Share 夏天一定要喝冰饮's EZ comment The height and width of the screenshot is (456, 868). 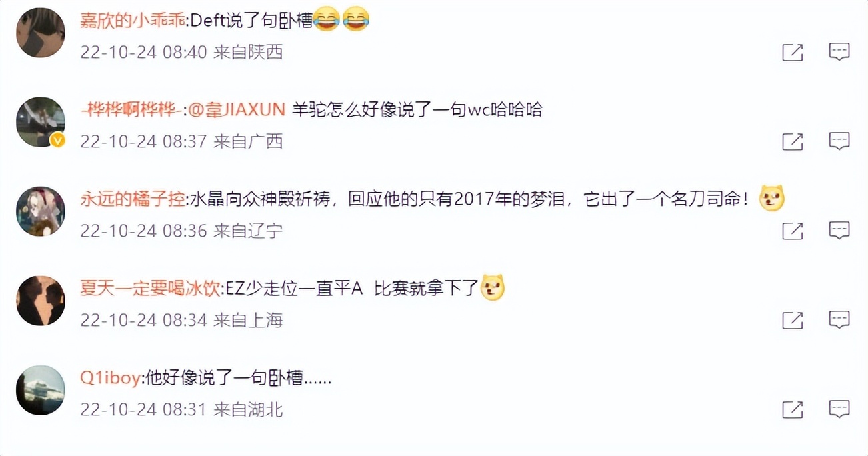tap(792, 320)
